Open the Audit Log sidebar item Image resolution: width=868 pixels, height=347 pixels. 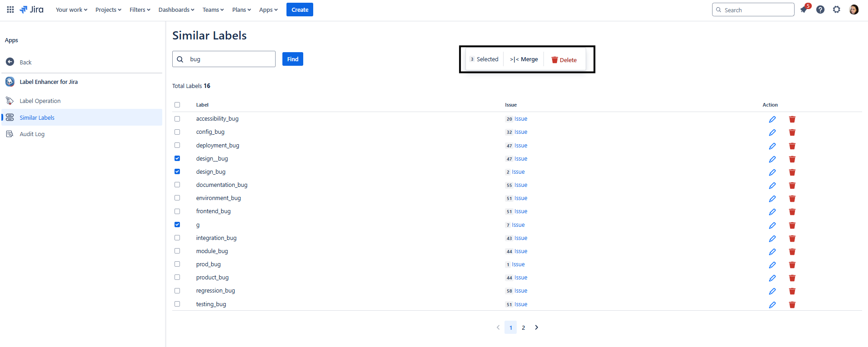coord(82,134)
